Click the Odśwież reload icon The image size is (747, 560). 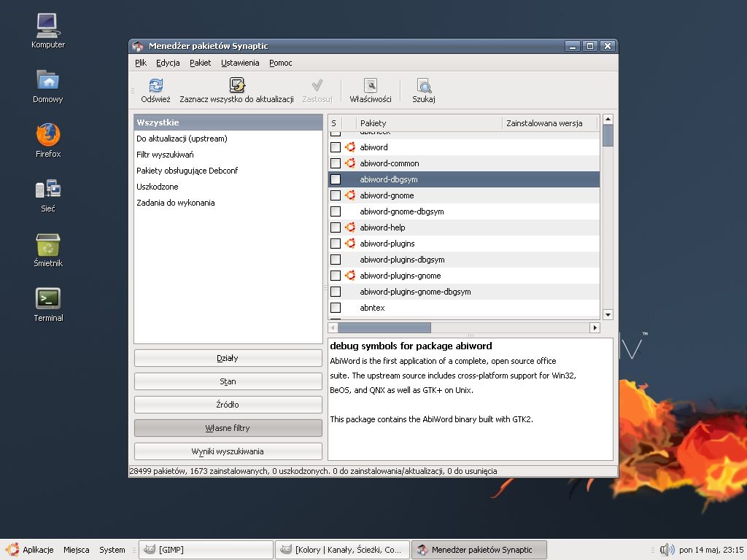(156, 85)
